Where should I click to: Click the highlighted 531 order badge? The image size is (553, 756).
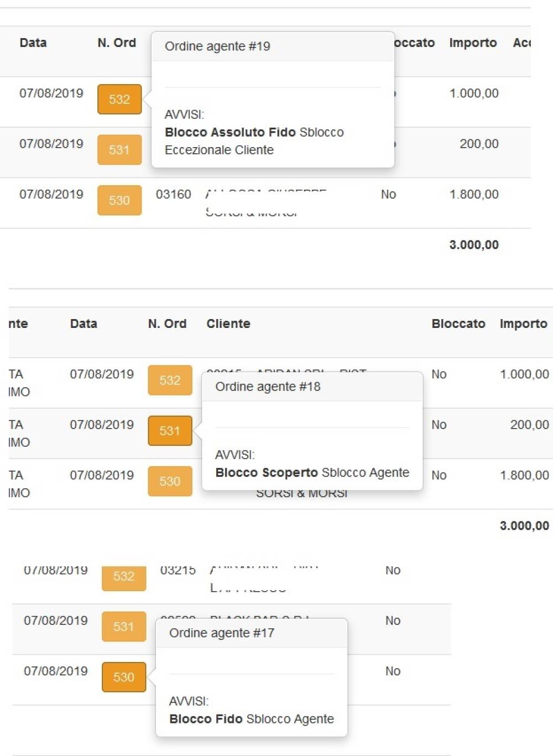coord(170,431)
